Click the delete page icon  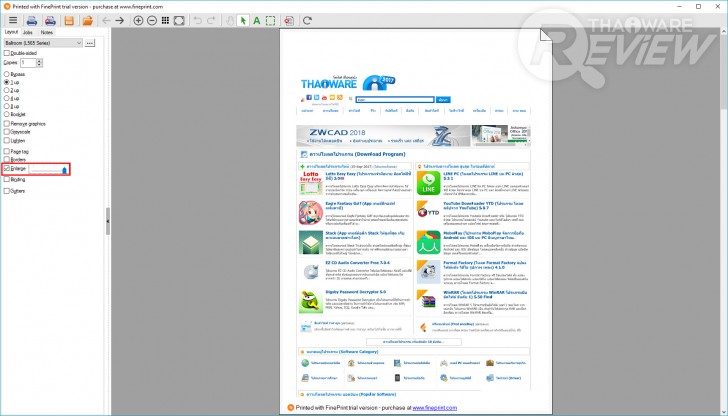point(289,20)
